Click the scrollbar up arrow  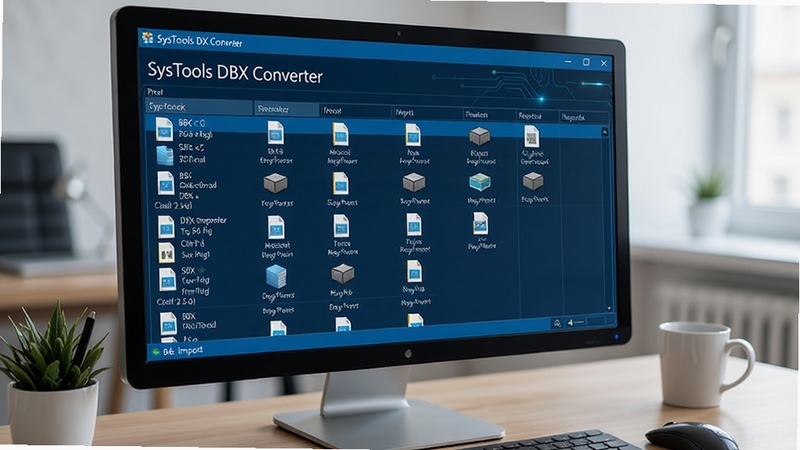[x=605, y=132]
